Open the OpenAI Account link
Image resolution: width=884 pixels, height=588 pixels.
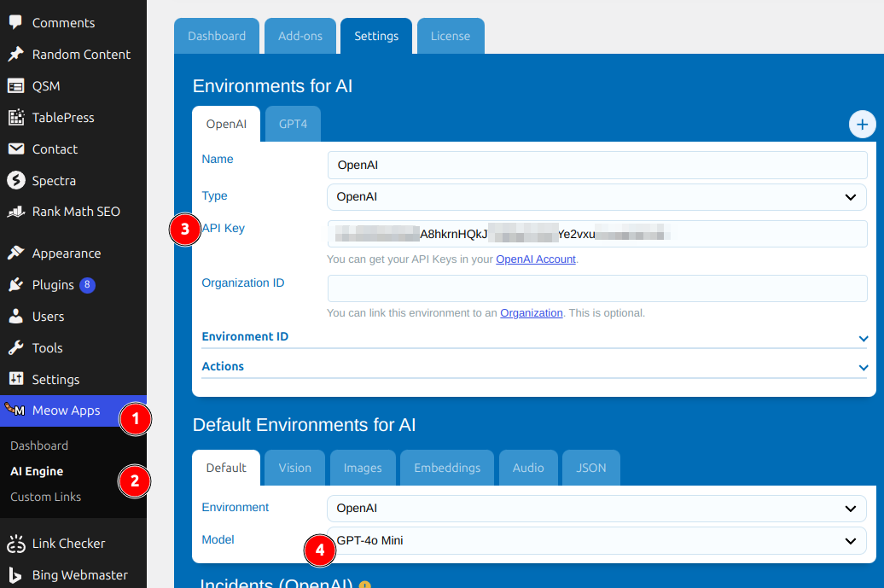[x=535, y=259]
